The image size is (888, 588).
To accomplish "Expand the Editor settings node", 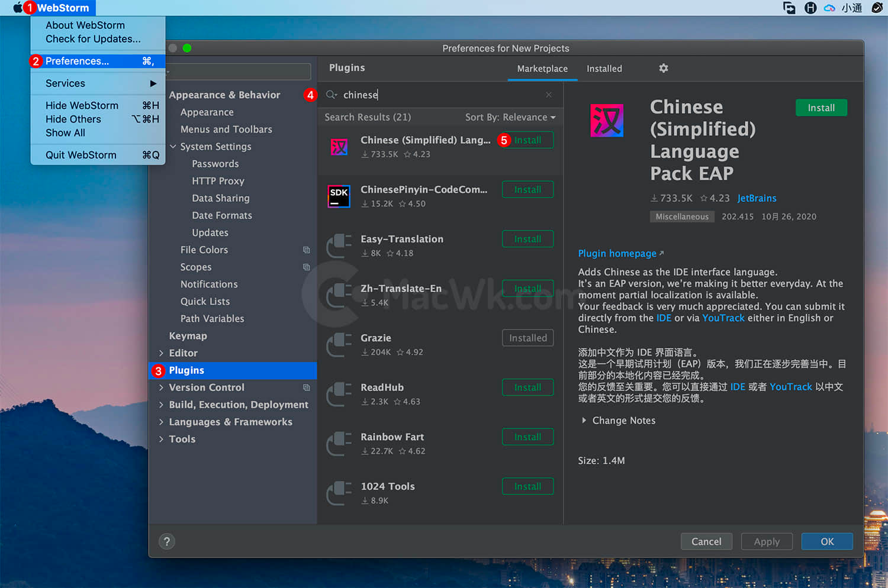I will 161,353.
